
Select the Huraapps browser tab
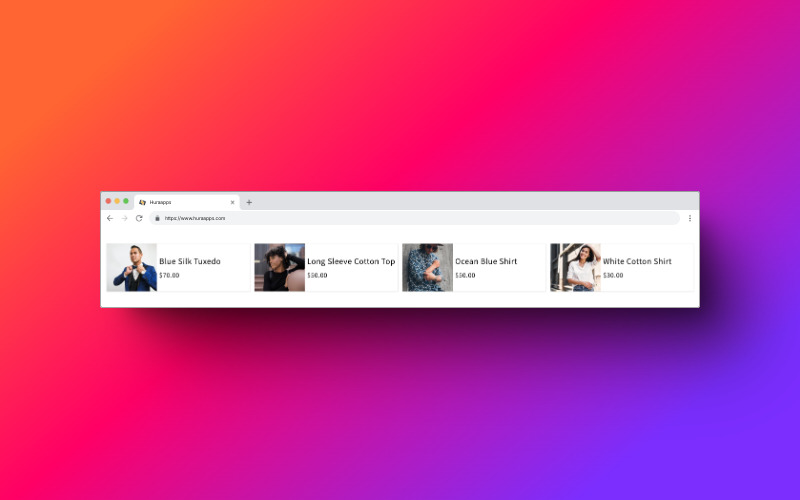coord(185,202)
